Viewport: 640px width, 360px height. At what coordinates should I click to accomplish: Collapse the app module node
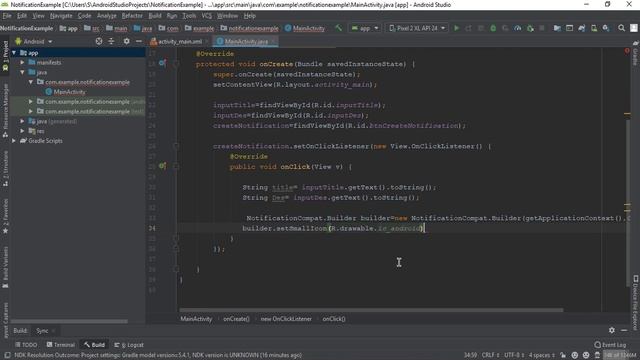click(14, 53)
